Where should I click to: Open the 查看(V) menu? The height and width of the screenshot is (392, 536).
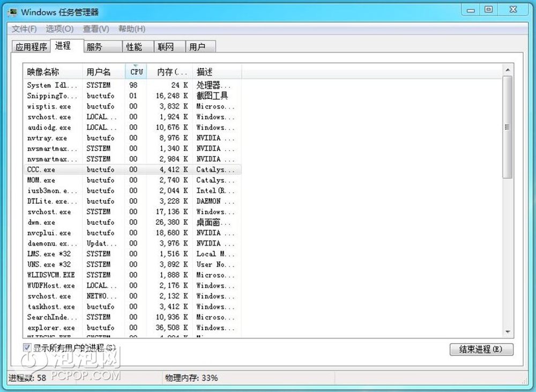(96, 29)
